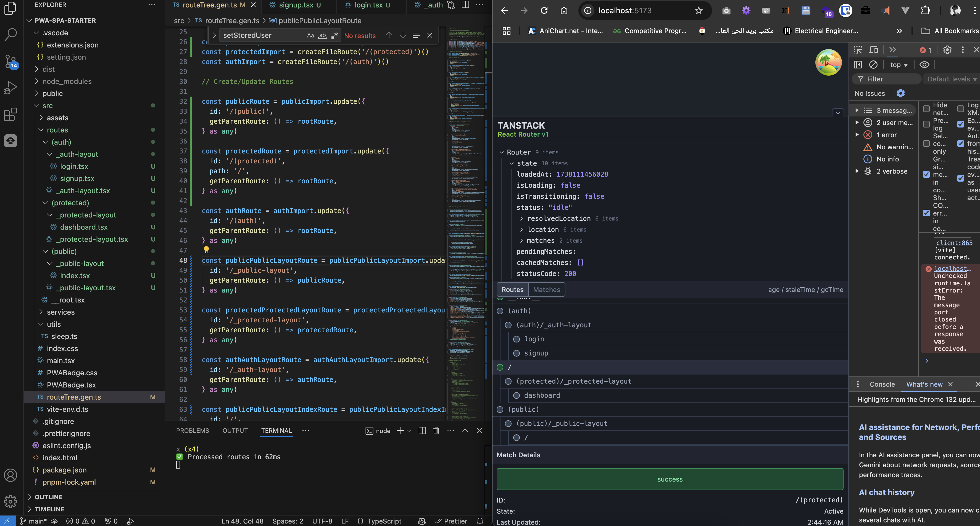Expand 1 error message group

[857, 135]
